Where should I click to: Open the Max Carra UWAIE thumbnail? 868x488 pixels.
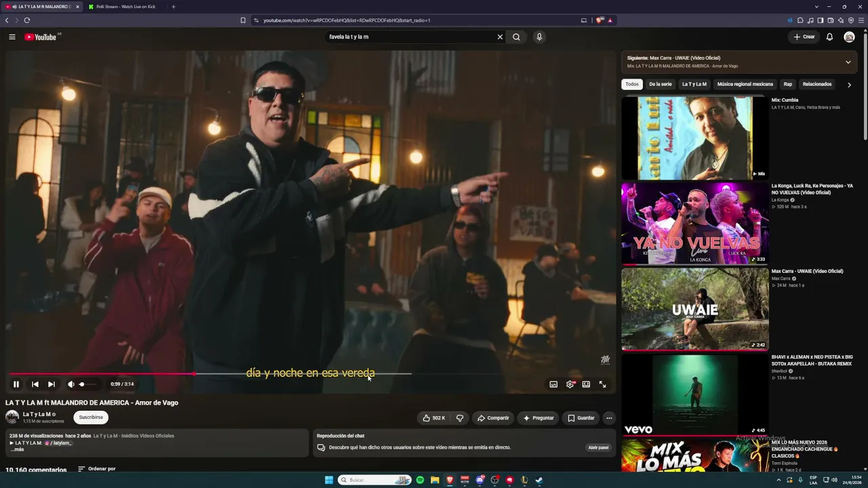tap(695, 309)
